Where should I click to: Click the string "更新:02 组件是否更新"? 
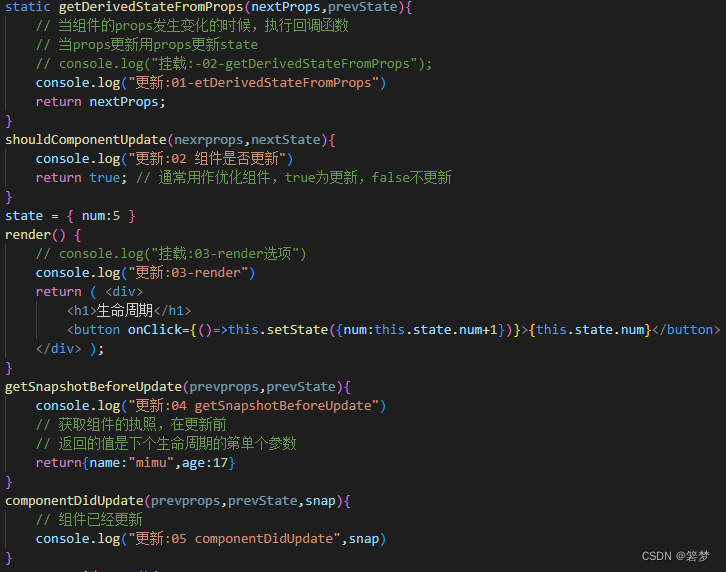click(x=207, y=159)
